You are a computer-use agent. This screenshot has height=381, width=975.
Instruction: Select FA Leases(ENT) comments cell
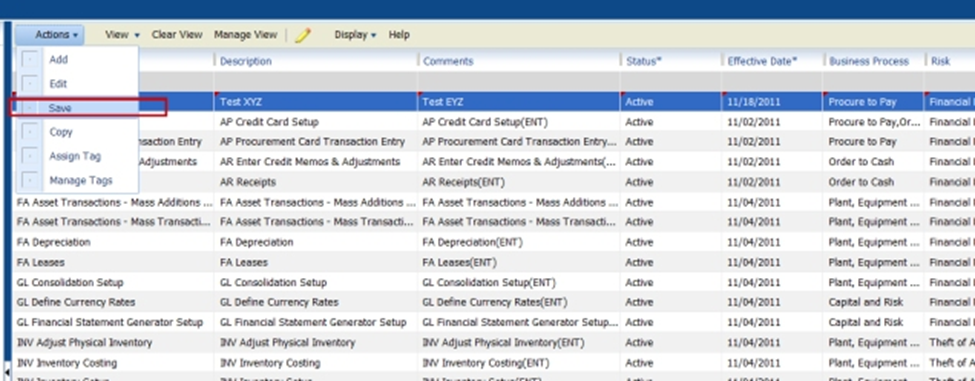pos(519,262)
